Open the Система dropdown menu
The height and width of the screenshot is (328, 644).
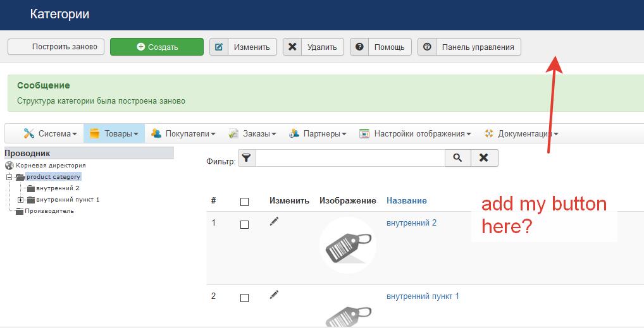(x=50, y=133)
